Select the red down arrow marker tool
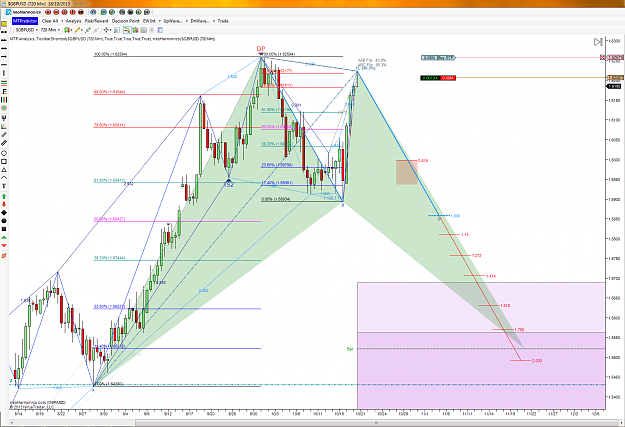 pyautogui.click(x=4, y=204)
